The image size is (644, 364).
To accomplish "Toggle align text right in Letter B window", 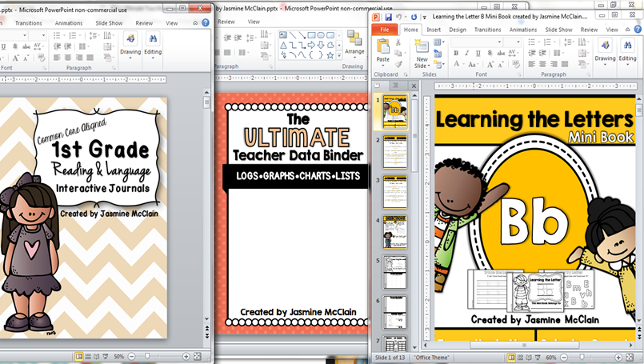I will point(554,64).
